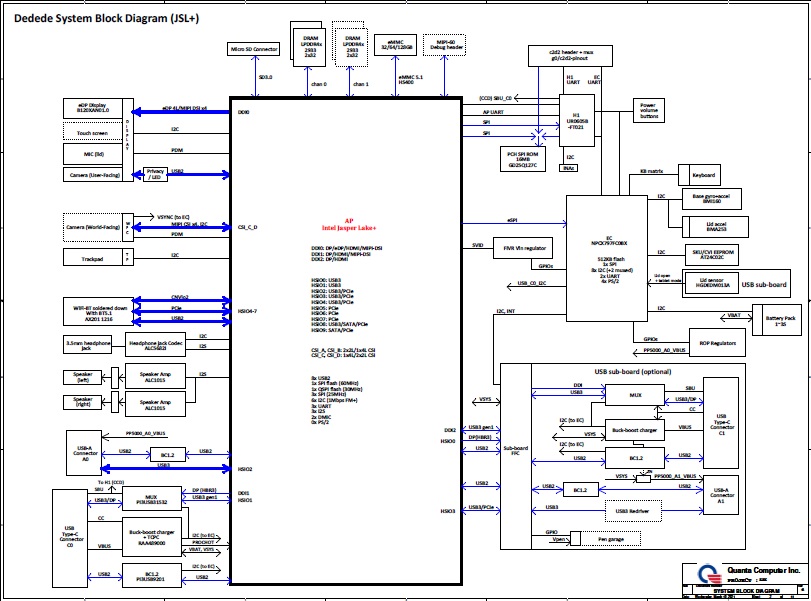Select the H1 chip block

click(x=577, y=121)
